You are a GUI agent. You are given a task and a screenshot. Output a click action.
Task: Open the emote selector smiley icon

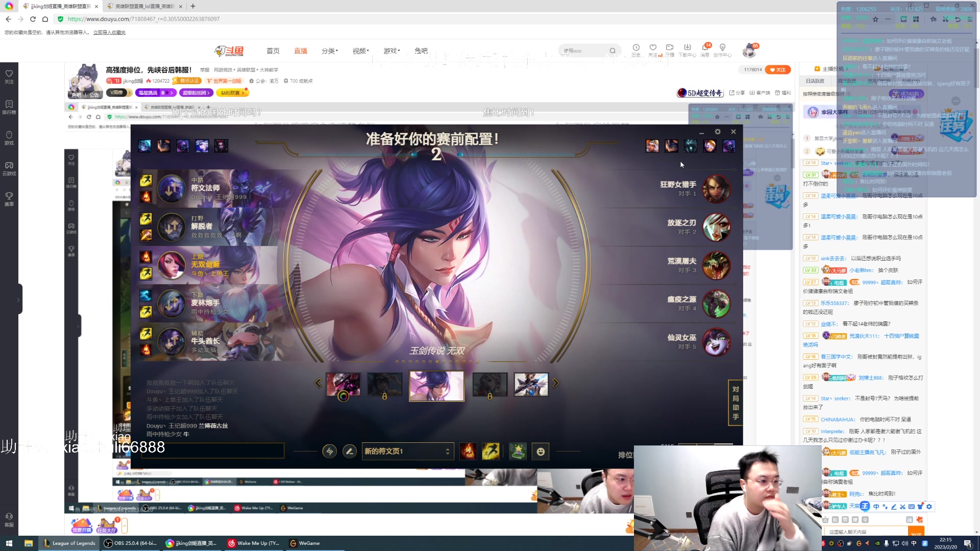click(x=541, y=452)
